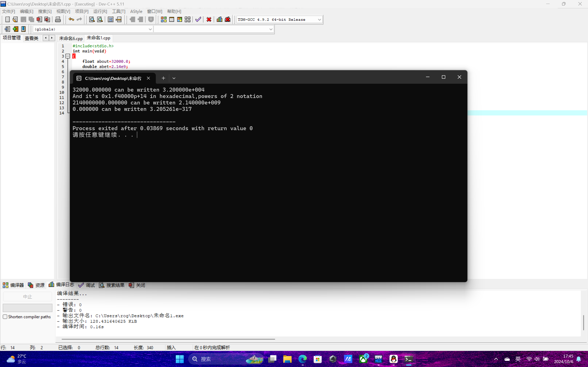Collapse the code fold at line 3

(68, 56)
